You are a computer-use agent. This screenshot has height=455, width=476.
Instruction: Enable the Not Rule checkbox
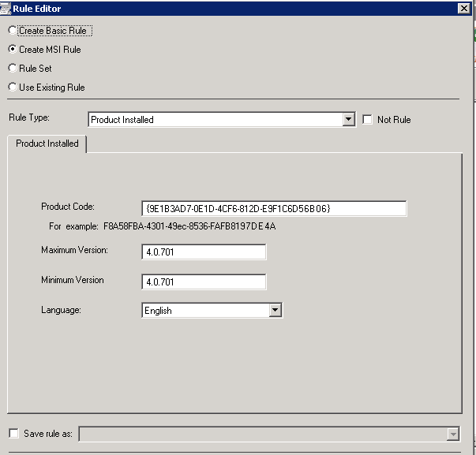tap(367, 120)
